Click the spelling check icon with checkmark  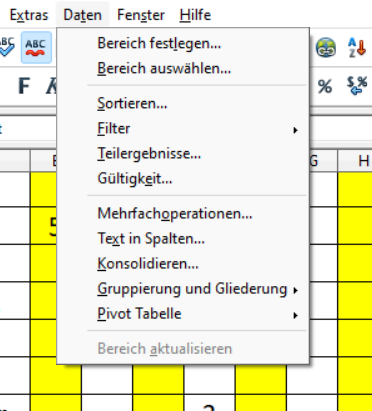click(x=7, y=47)
